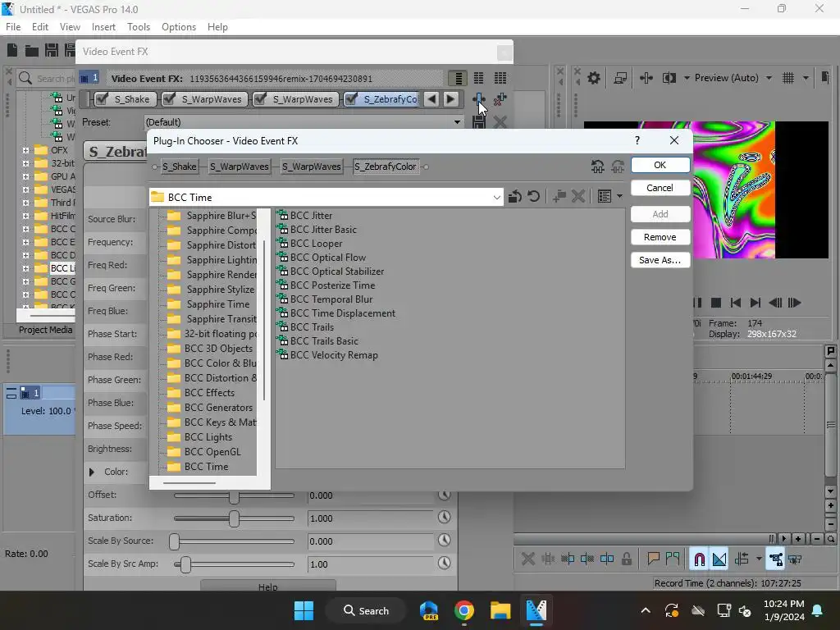Click Go to End in preview transport
840x630 pixels.
(x=756, y=303)
